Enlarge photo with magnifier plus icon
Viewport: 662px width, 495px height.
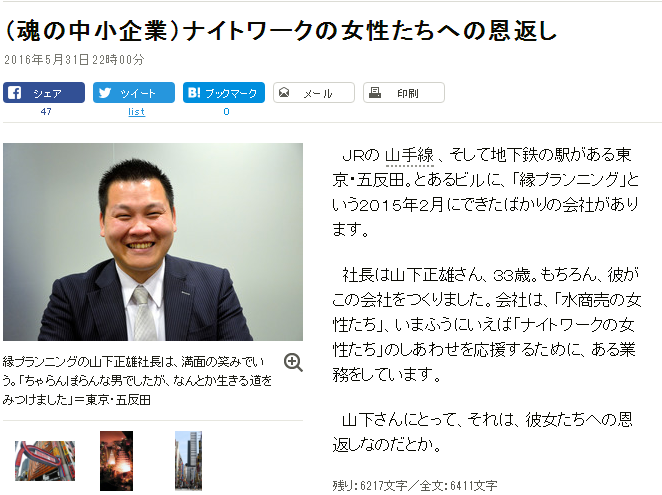[293, 363]
